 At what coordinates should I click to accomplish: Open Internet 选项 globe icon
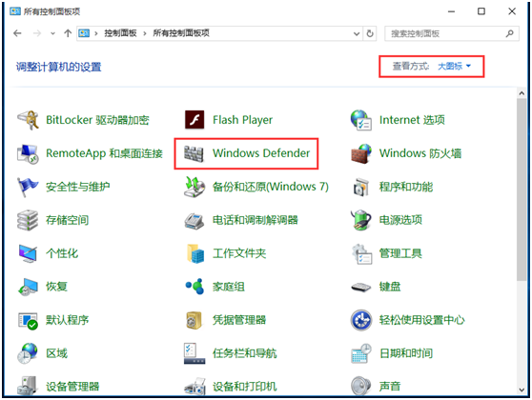pyautogui.click(x=361, y=120)
